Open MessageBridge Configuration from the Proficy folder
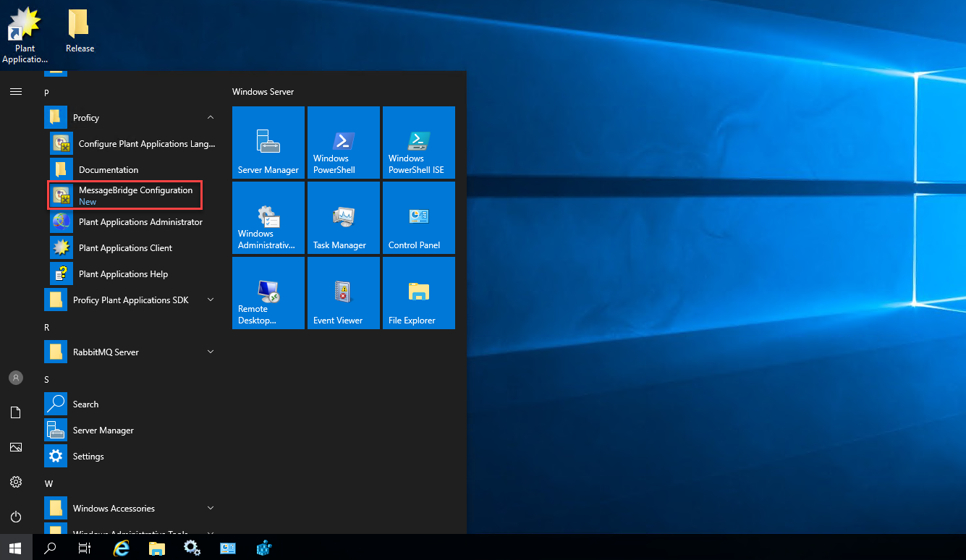The width and height of the screenshot is (966, 560). click(125, 195)
